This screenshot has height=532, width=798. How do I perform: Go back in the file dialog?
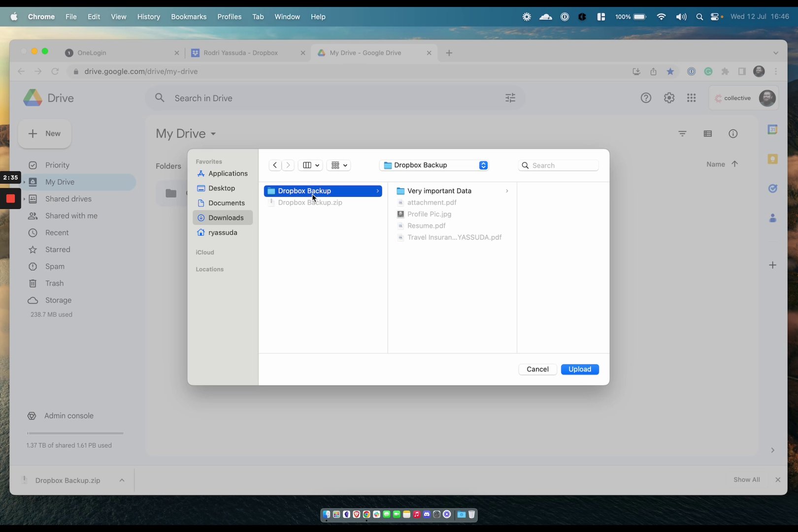275,165
